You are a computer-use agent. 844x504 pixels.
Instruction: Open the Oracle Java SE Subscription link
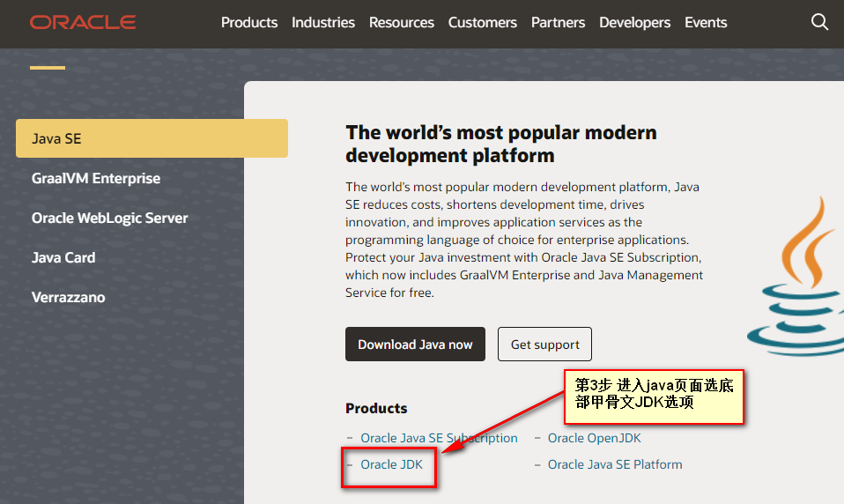(439, 438)
